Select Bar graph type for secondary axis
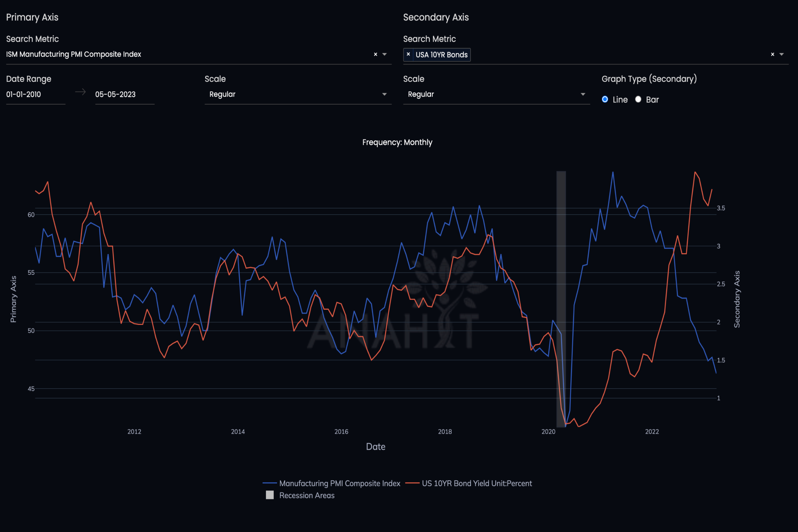798x532 pixels. (x=638, y=99)
